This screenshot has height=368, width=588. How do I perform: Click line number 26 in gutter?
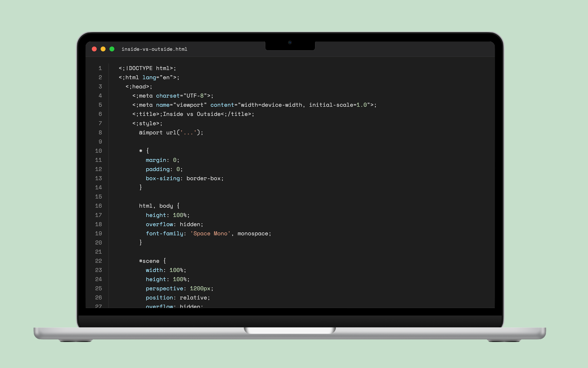coord(98,298)
